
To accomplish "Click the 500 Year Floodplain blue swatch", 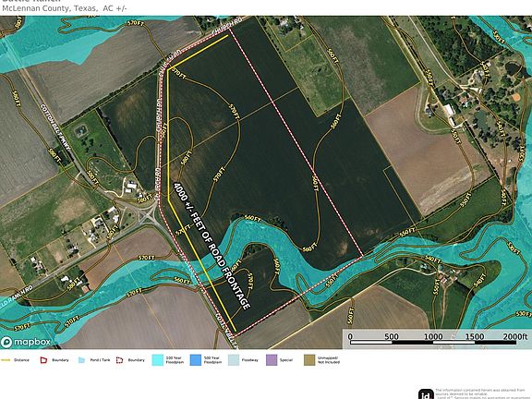I will click(196, 360).
